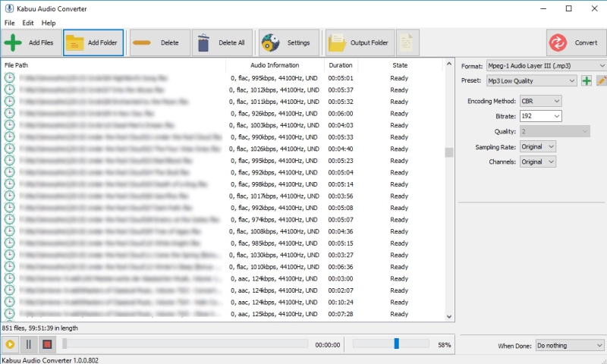Open the Settings dialog
The height and width of the screenshot is (364, 607).
pyautogui.click(x=289, y=42)
